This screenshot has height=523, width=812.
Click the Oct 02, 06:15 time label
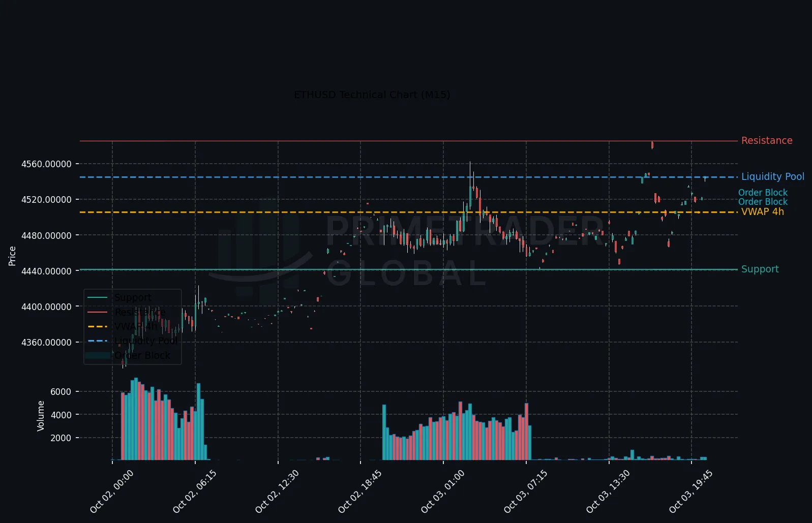coord(195,491)
